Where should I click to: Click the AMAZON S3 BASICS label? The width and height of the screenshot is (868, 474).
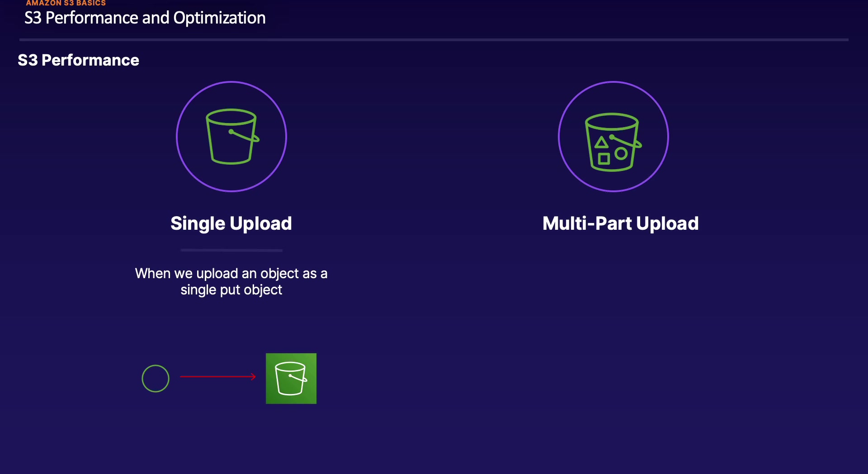point(66,3)
